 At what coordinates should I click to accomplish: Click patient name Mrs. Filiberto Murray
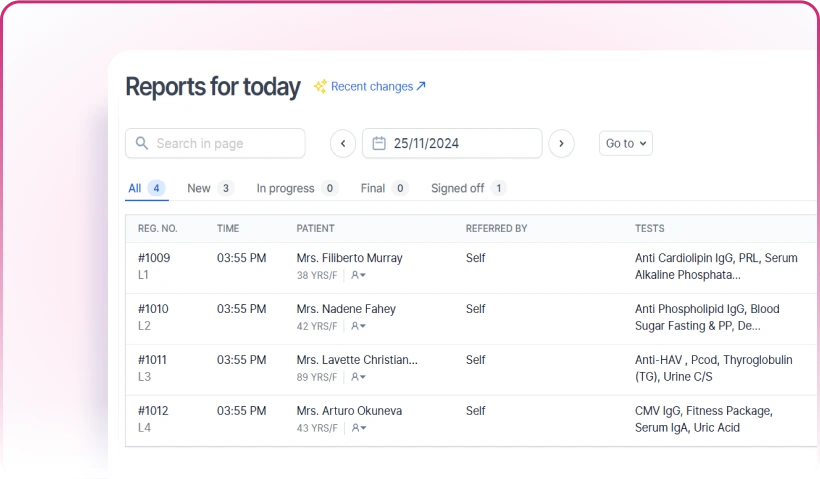coord(349,258)
